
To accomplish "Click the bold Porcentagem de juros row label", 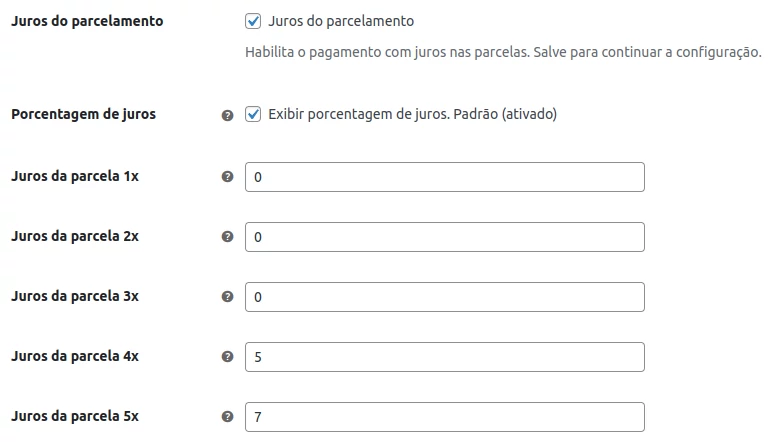I will tap(83, 114).
